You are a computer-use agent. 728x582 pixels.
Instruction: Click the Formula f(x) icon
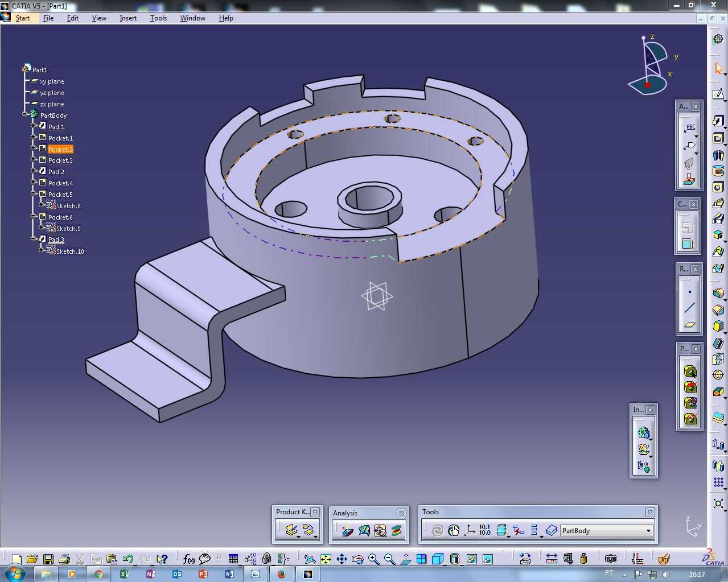[189, 559]
